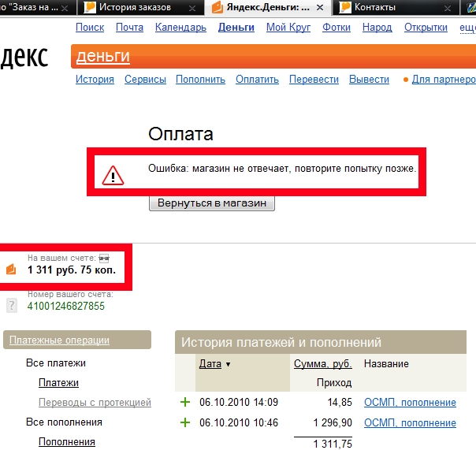
Task: Click the question mark help icon near account number
Action: point(12,306)
